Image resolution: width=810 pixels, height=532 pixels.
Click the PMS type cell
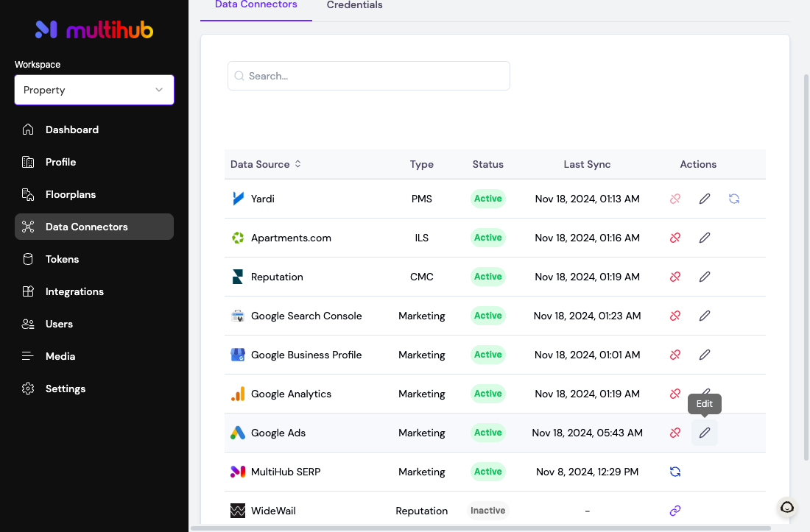point(421,199)
